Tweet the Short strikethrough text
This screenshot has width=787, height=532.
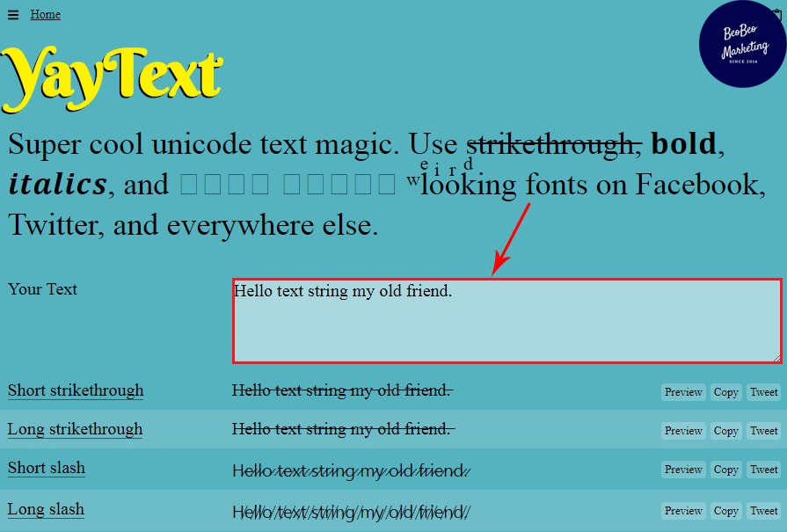point(763,392)
